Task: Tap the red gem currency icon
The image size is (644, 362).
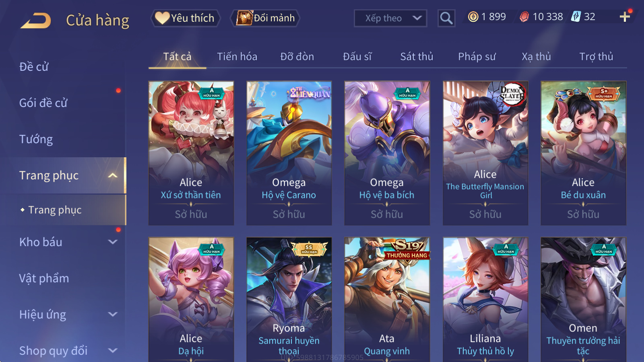Action: tap(524, 17)
